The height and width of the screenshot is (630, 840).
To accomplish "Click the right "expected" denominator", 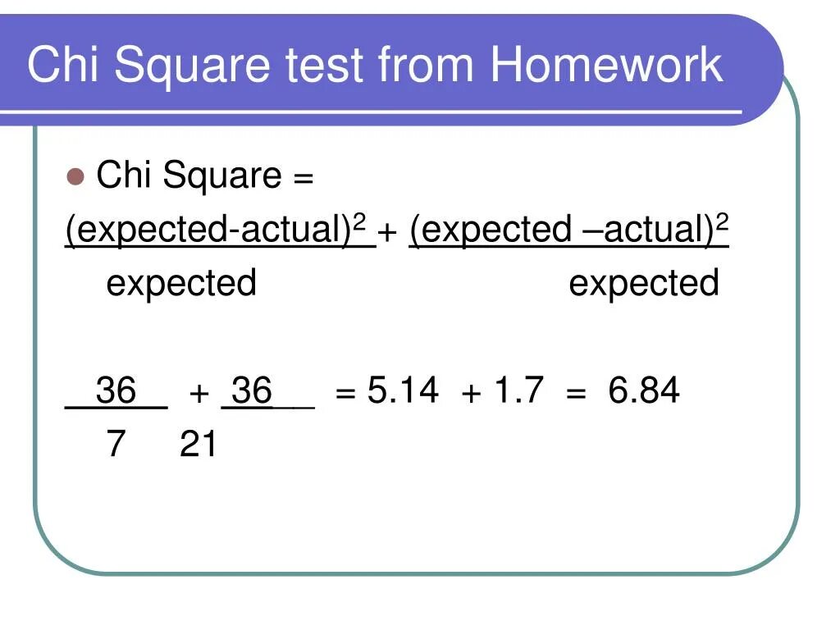I will (644, 283).
